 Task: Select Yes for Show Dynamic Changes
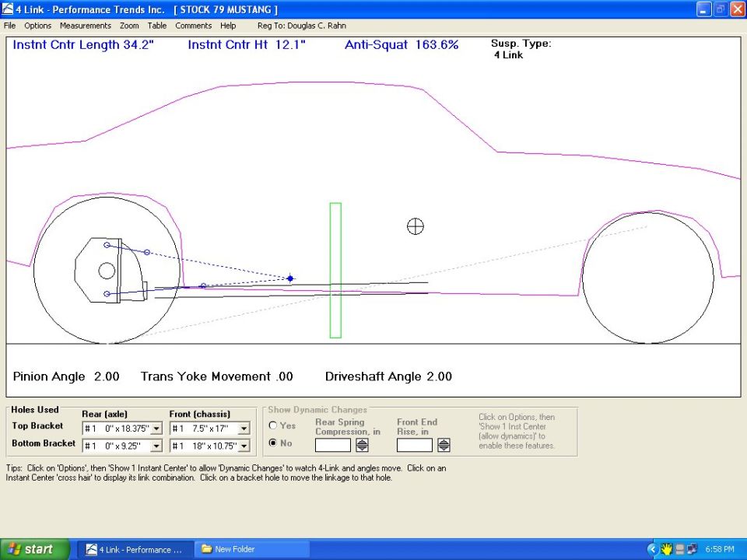point(273,425)
